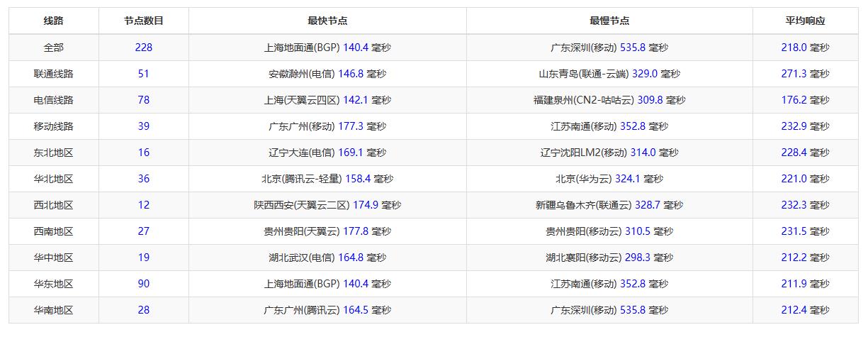
Task: Select the 309.8 value for 福建泉州
Action: click(650, 100)
